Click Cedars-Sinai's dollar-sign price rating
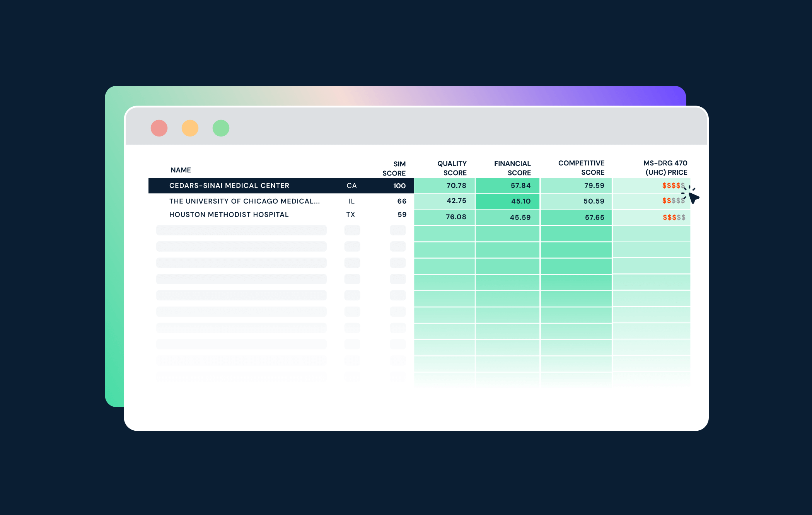This screenshot has height=515, width=812. coord(673,186)
